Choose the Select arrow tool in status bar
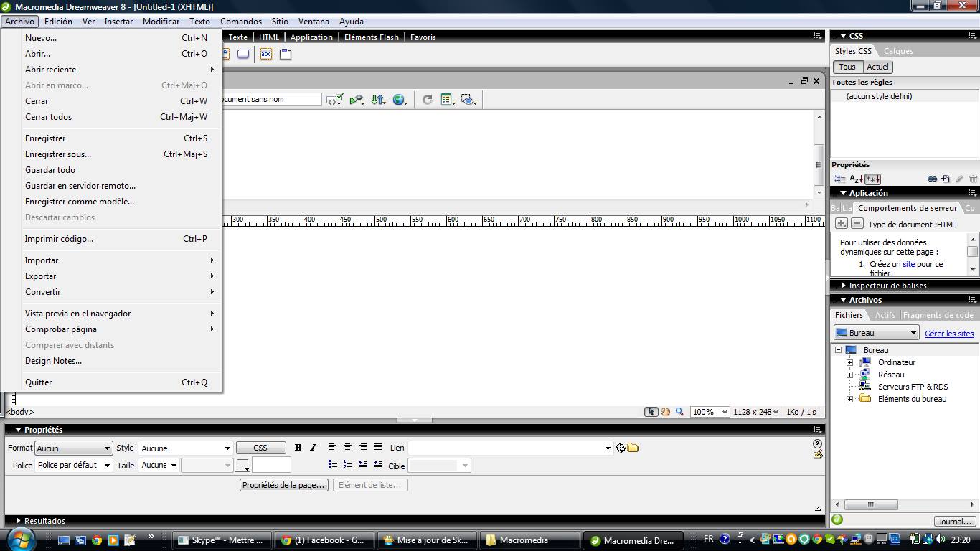Image resolution: width=980 pixels, height=551 pixels. [x=651, y=412]
